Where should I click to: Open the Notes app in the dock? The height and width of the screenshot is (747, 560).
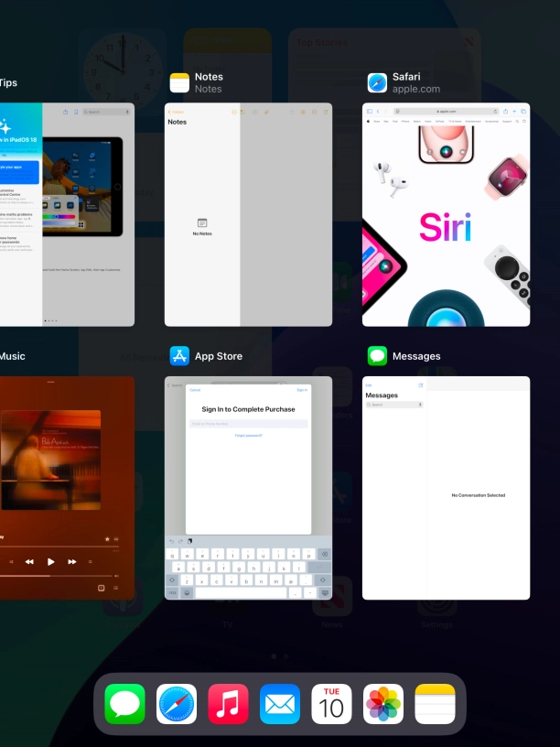pyautogui.click(x=435, y=705)
